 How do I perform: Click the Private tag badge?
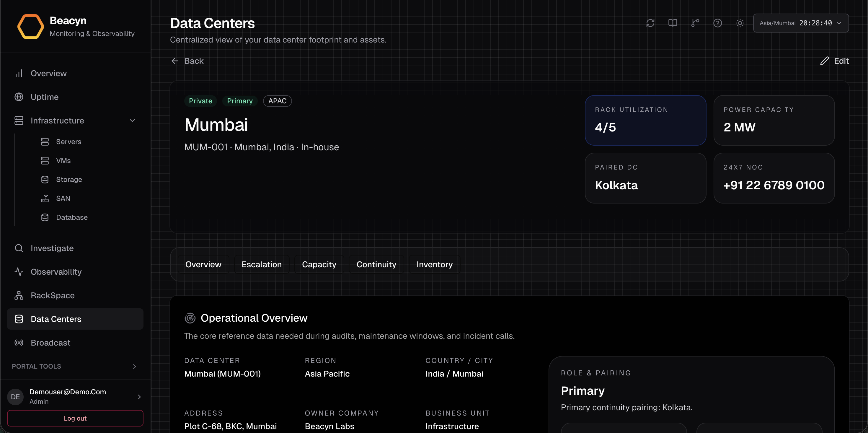pos(200,101)
